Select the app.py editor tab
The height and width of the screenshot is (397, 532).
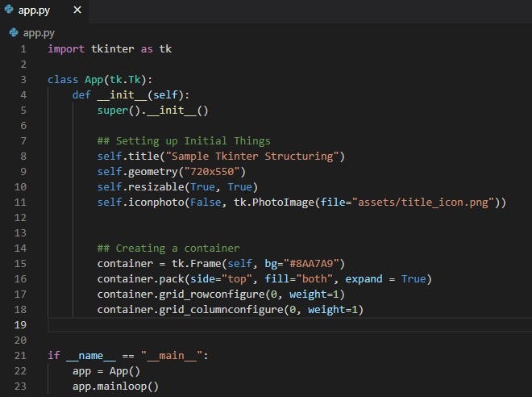pyautogui.click(x=44, y=10)
